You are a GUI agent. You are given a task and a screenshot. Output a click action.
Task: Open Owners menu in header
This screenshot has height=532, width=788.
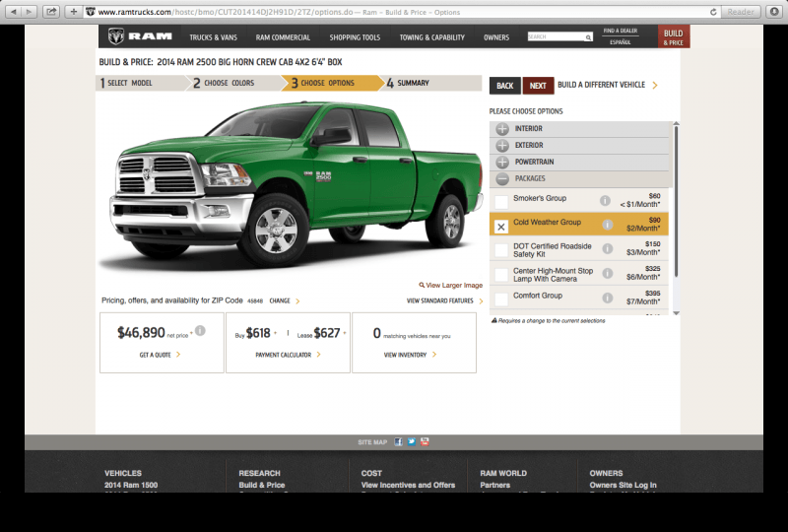click(496, 37)
